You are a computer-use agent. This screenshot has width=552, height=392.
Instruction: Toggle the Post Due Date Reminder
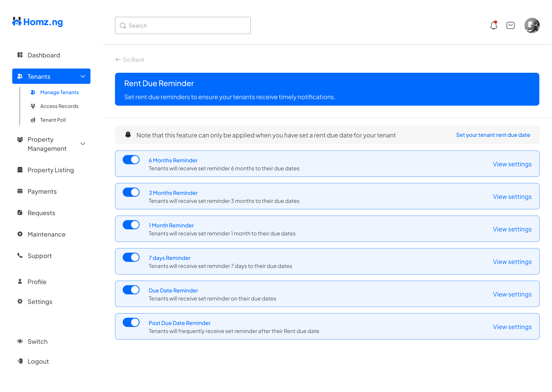[131, 323]
